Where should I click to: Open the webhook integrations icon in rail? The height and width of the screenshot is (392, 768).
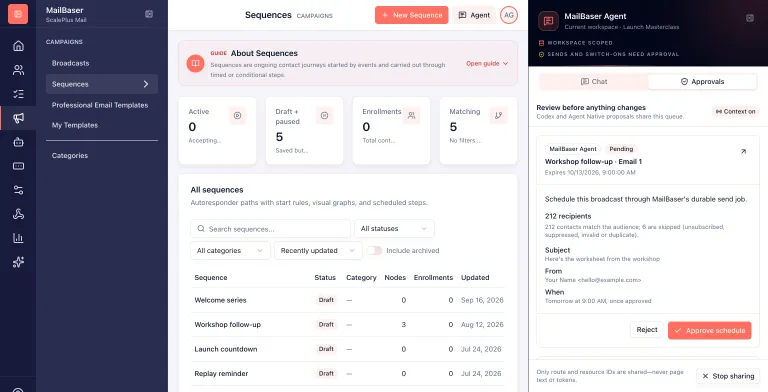18,214
